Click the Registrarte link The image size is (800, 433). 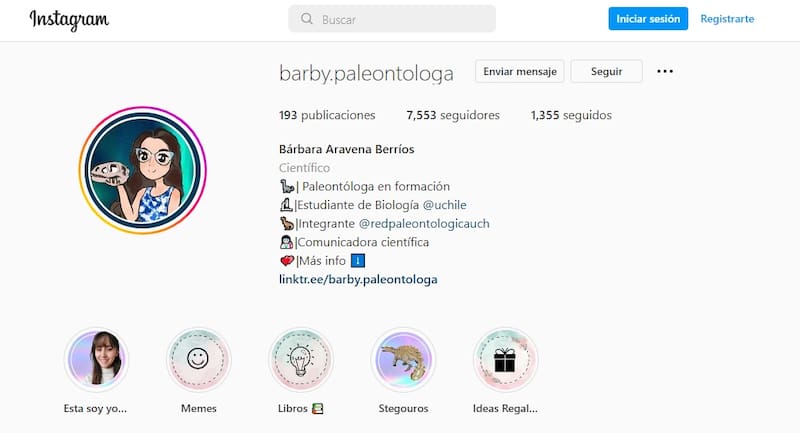727,19
